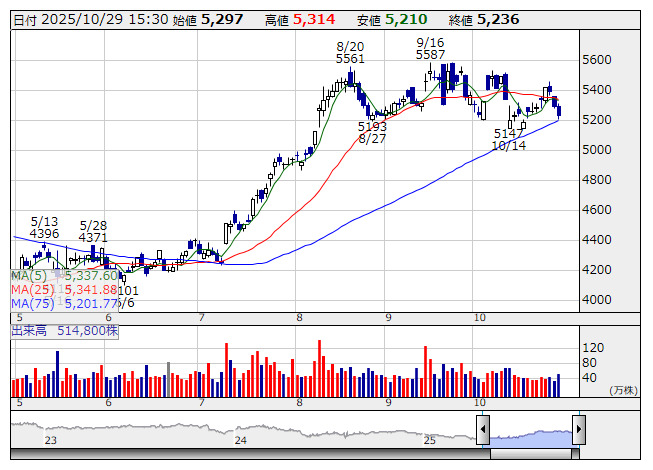Click the horizontal scrollbar thumb beneath the navigator

pos(531,454)
